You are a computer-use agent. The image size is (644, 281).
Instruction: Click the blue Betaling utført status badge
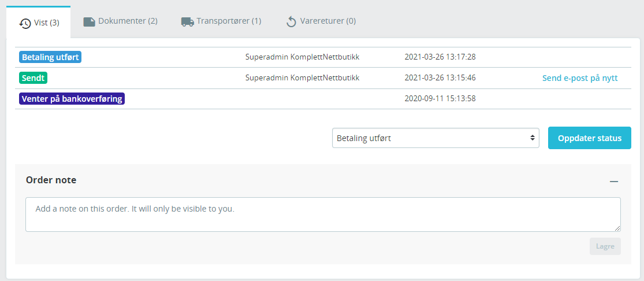pyautogui.click(x=50, y=57)
